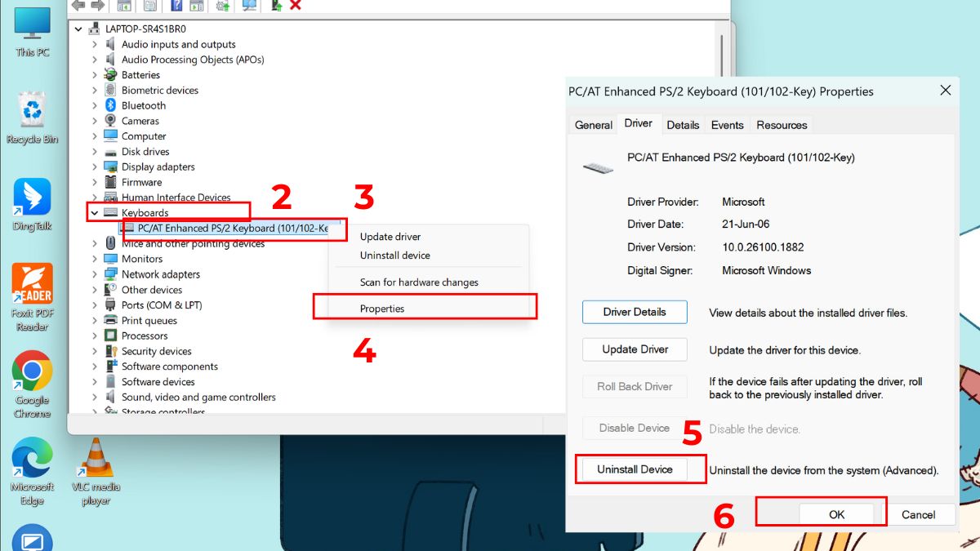980x551 pixels.
Task: Click the Cameras category icon
Action: 111,121
